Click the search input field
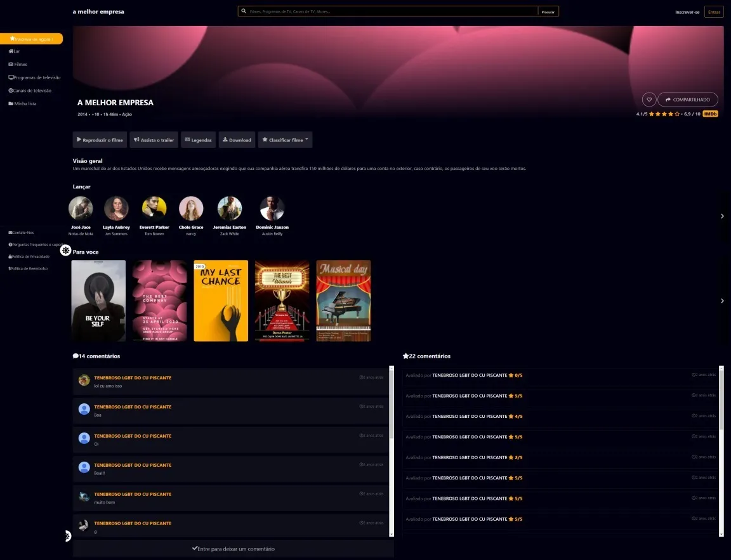This screenshot has height=560, width=731. [x=393, y=11]
